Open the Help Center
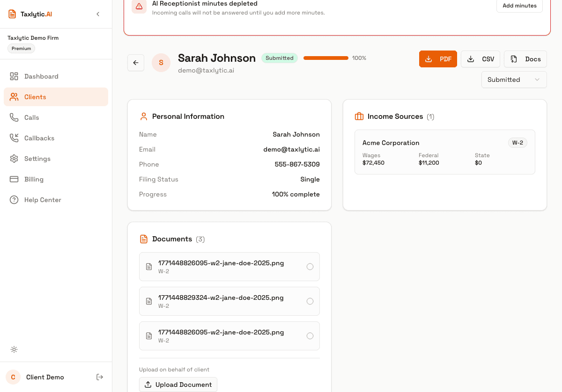The height and width of the screenshot is (392, 562). [x=43, y=199]
